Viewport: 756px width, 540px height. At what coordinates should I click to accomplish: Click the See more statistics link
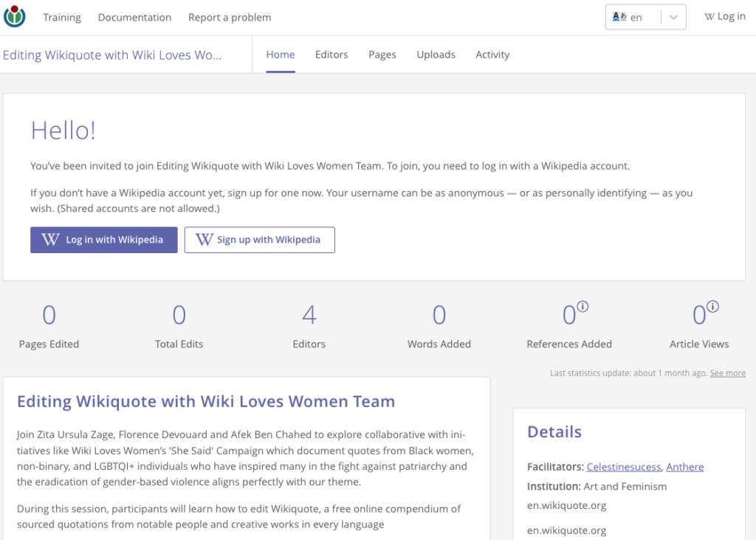click(727, 373)
